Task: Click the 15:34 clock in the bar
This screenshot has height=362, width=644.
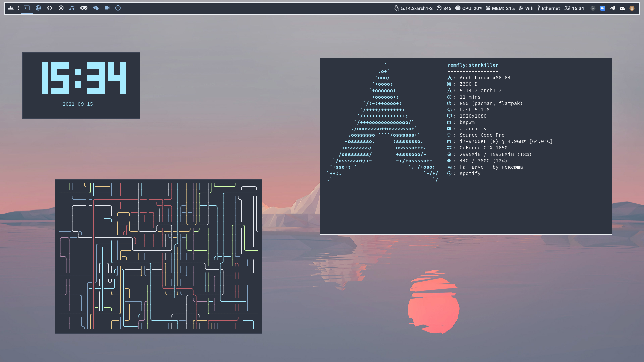Action: tap(574, 8)
